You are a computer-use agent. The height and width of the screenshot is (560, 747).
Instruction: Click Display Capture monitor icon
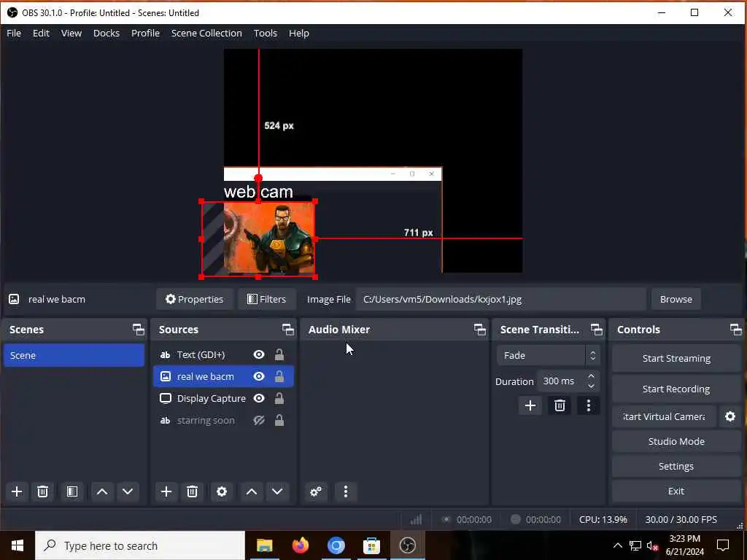[166, 399]
